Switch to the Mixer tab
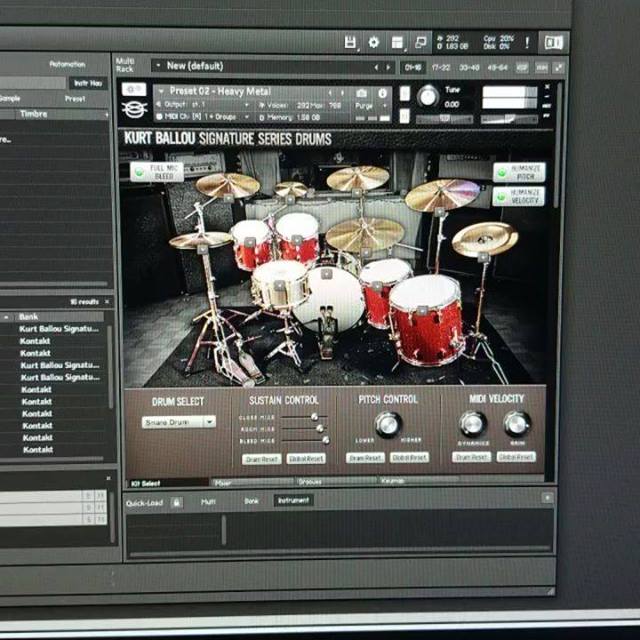Image resolution: width=640 pixels, height=640 pixels. point(253,483)
